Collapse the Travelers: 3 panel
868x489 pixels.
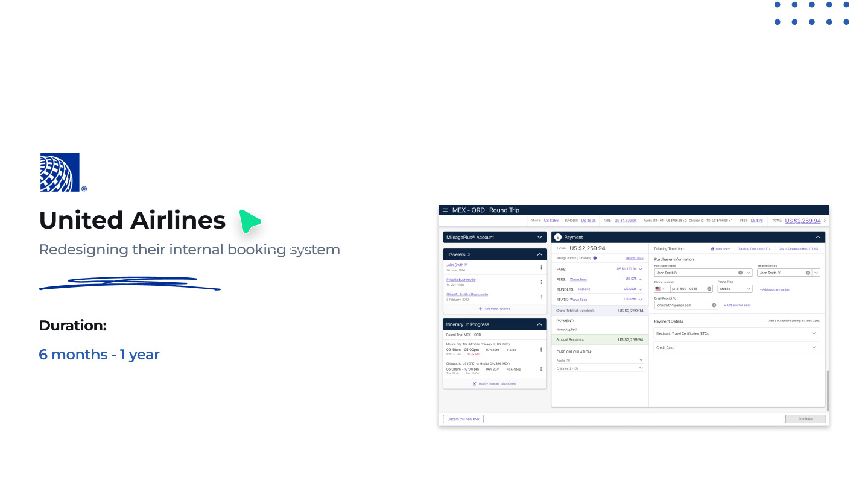pos(540,254)
